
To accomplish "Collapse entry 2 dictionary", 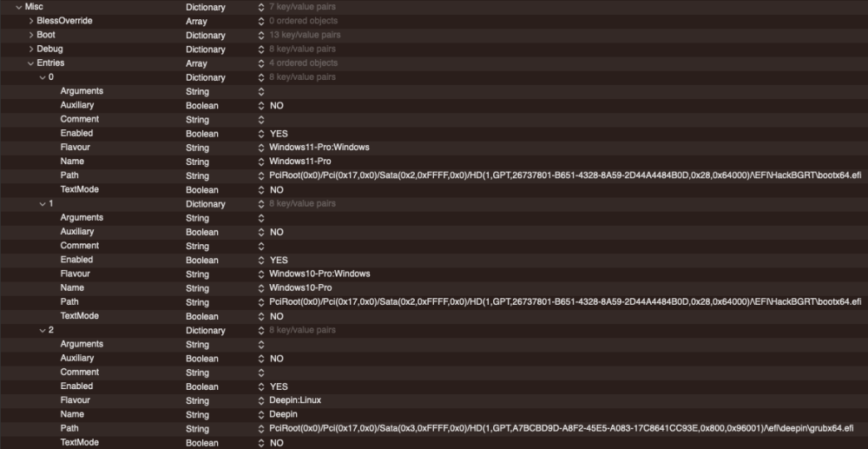I will [x=43, y=330].
